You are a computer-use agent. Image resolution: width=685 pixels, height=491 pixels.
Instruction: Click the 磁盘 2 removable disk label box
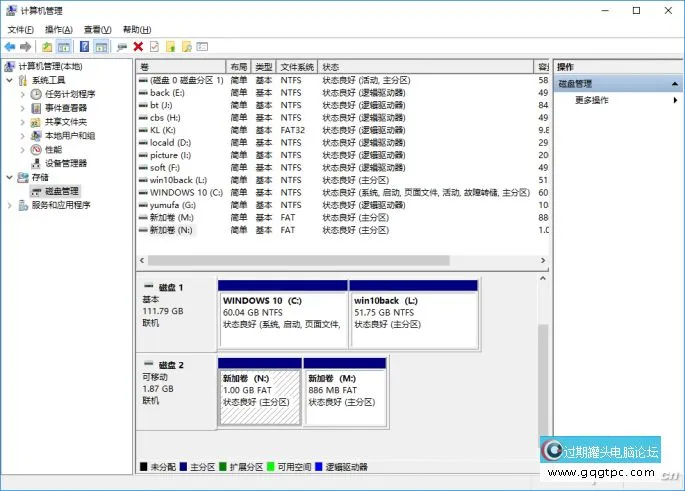tap(176, 392)
